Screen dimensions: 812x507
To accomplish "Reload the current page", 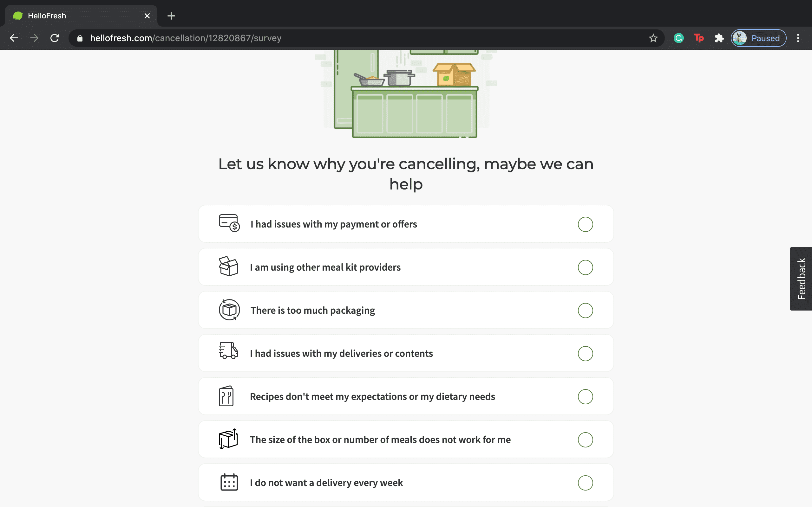I will (x=55, y=38).
